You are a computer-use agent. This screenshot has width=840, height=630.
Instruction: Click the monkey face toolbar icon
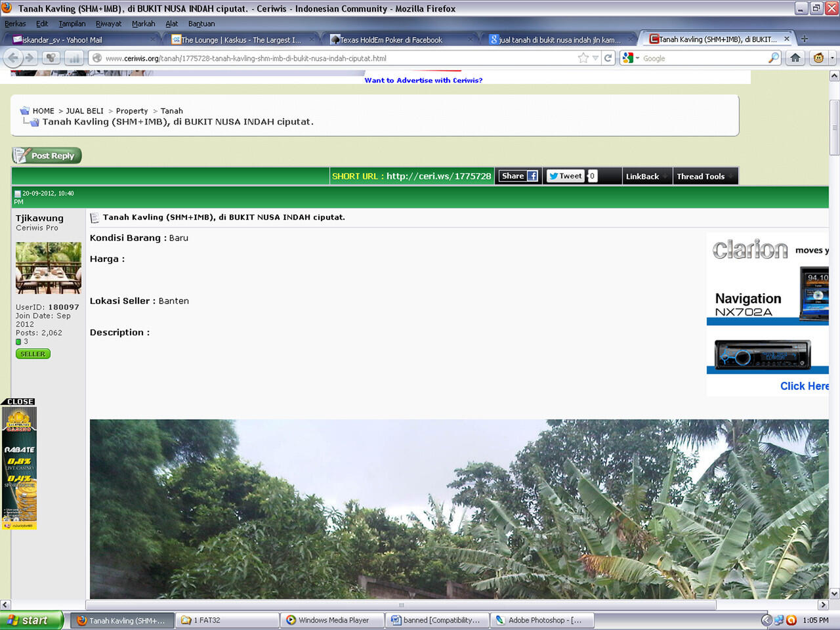click(x=818, y=58)
